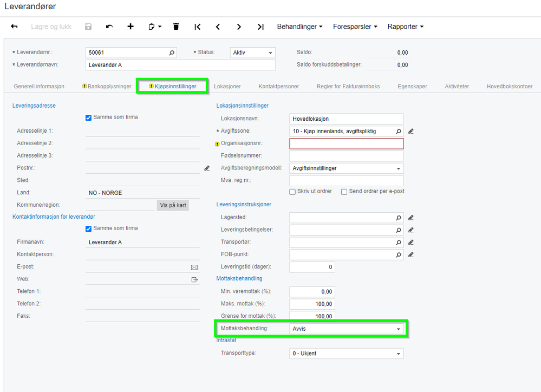This screenshot has width=541, height=392.
Task: Go to first record icon
Action: (x=197, y=27)
